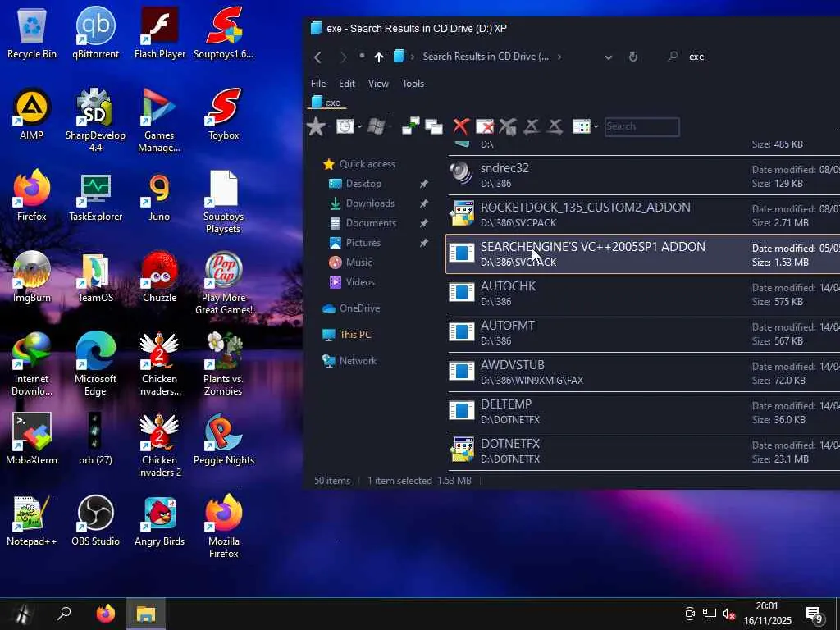The image size is (840, 630).
Task: Expand the address bar history dropdown
Action: click(609, 57)
